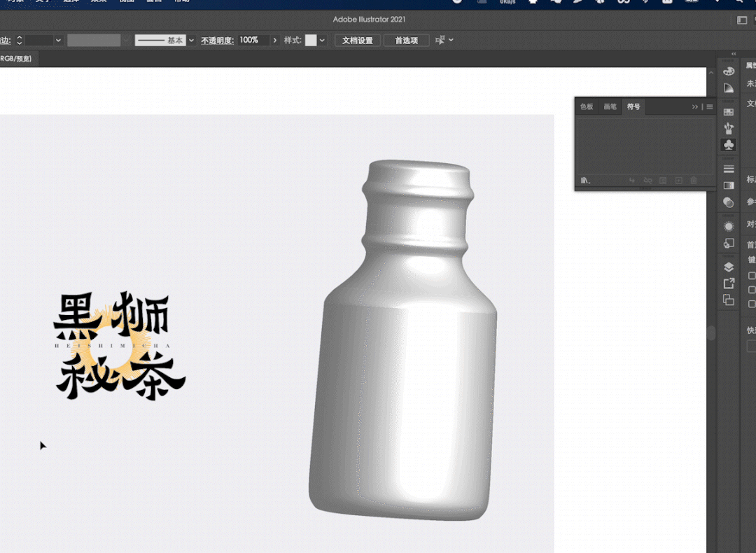Open the Swatches panel icon
Viewport: 756px width, 553px height.
pyautogui.click(x=729, y=112)
